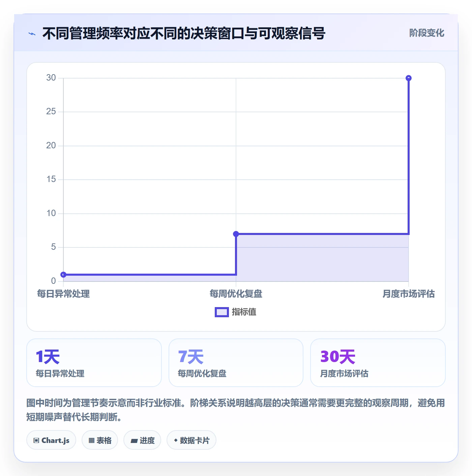This screenshot has width=472, height=476.
Task: Click the Chart.js tag chip
Action: [x=51, y=440]
